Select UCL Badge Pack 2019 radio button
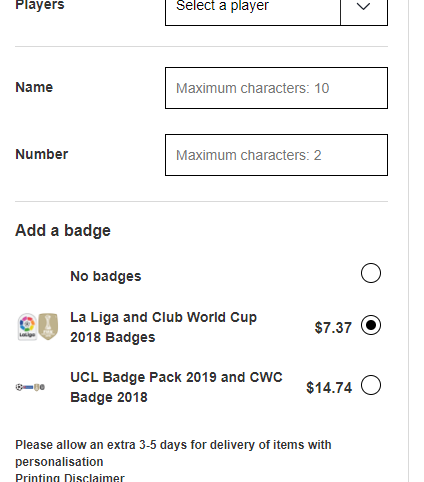424x482 pixels. pyautogui.click(x=371, y=385)
